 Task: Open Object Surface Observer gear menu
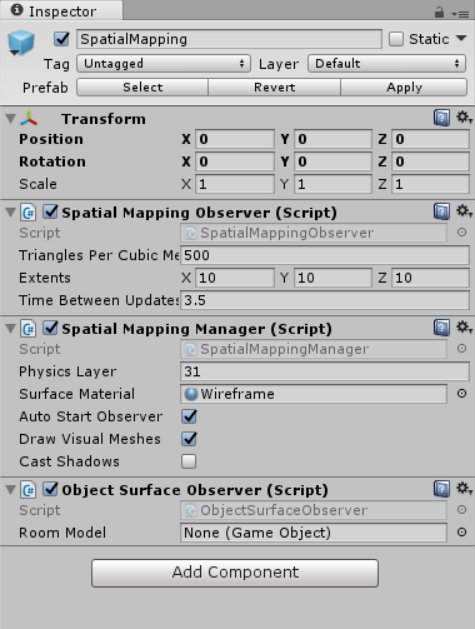pos(464,489)
